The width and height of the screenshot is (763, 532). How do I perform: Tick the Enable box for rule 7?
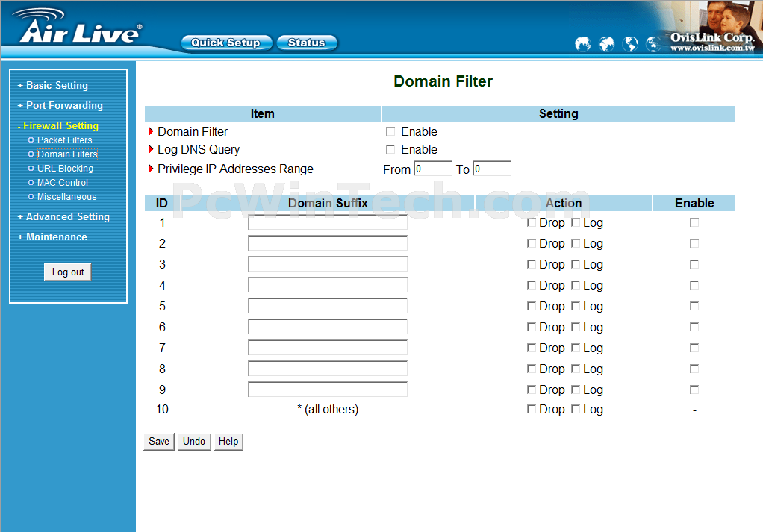point(694,348)
